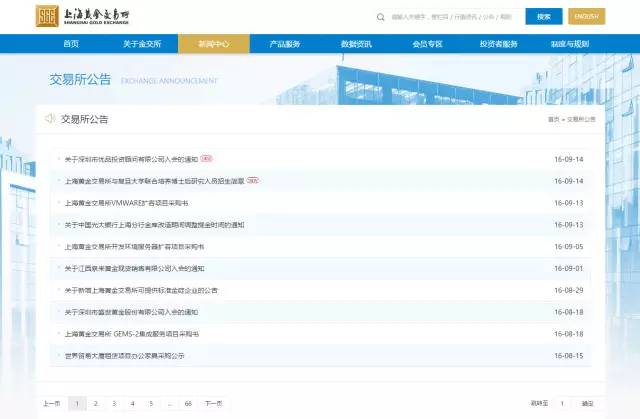Click the jump-to page number input
The height and width of the screenshot is (419, 640).
[562, 403]
